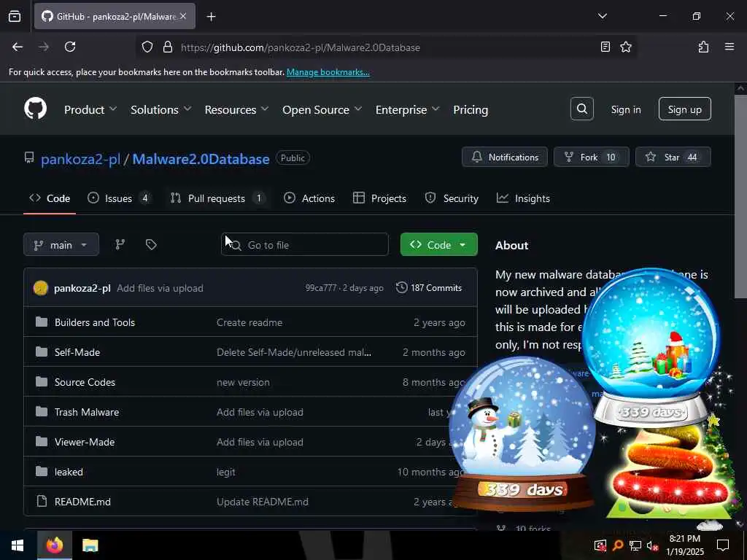This screenshot has height=560, width=747.
Task: Click the Manage bookmarks link
Action: [x=328, y=72]
